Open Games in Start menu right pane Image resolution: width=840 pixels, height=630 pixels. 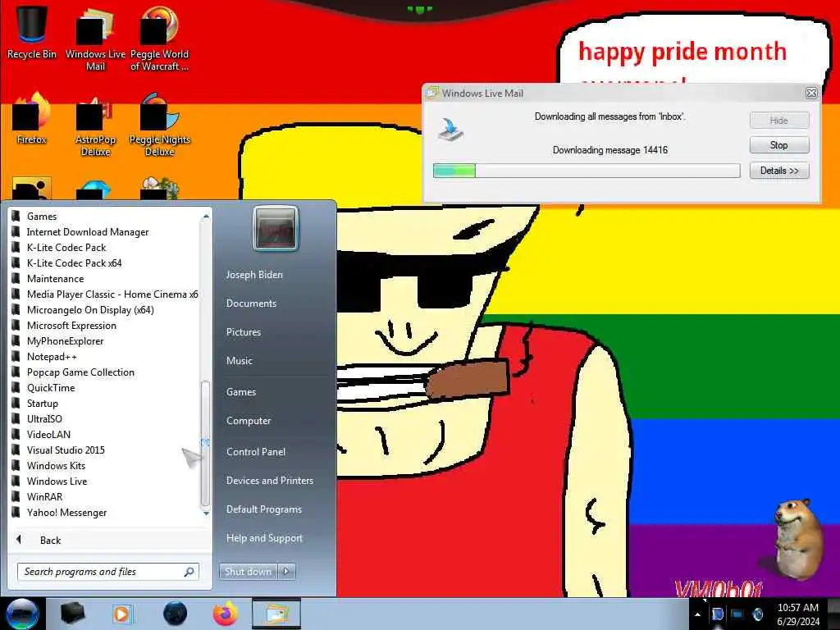pyautogui.click(x=241, y=391)
